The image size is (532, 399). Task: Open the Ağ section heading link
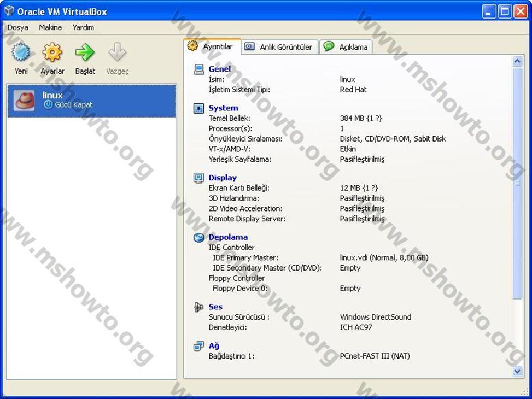click(x=214, y=346)
